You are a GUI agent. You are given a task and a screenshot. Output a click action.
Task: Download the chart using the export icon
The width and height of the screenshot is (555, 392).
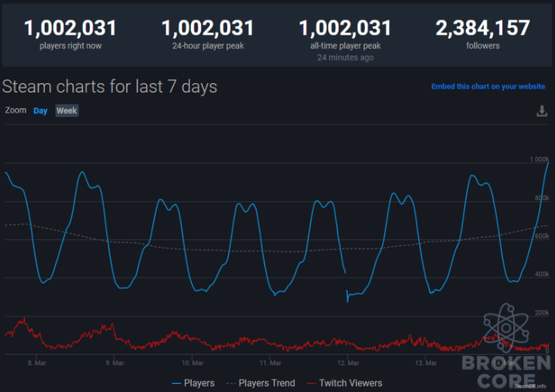541,111
